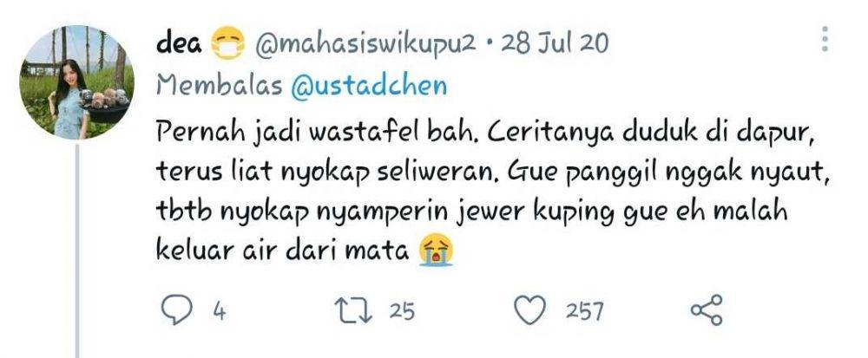The image size is (868, 358).
Task: Click the crying emoji ending the tweet
Action: (437, 250)
